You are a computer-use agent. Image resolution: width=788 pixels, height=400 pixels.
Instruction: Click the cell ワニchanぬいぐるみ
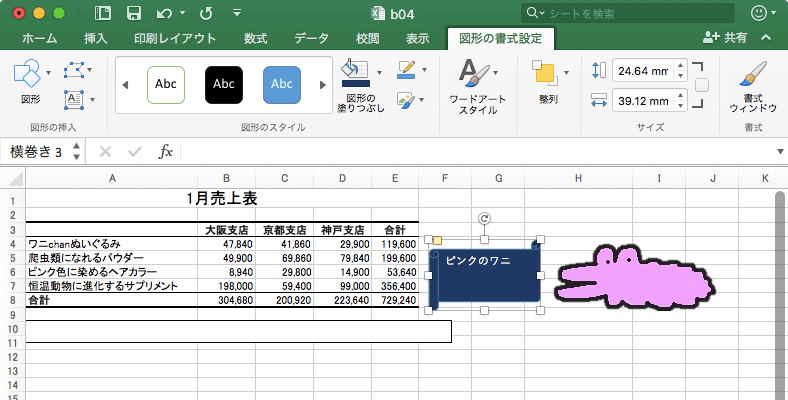(x=112, y=244)
